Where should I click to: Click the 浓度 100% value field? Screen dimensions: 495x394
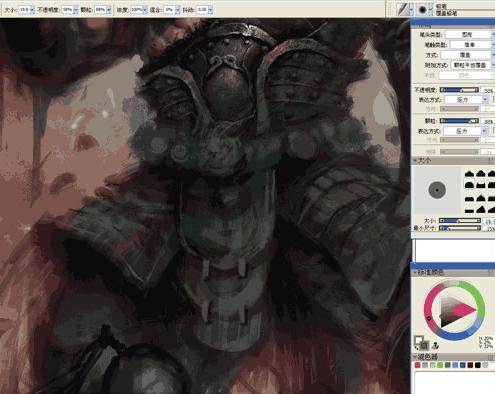pos(136,10)
